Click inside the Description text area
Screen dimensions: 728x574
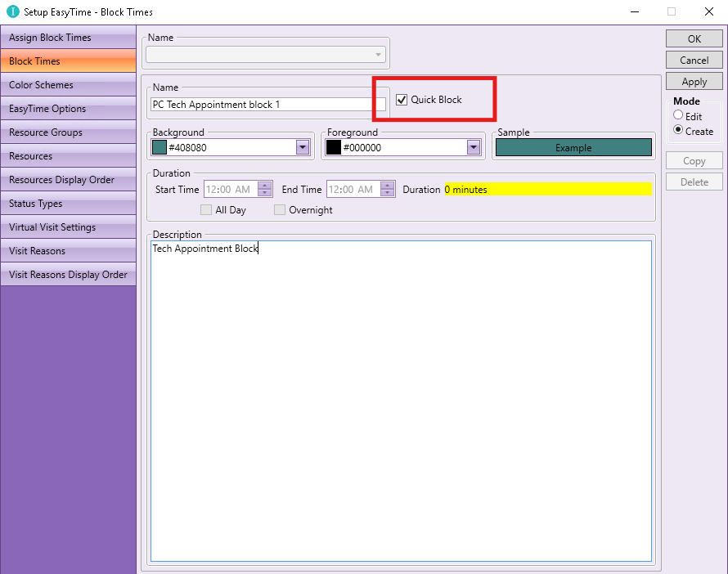click(401, 401)
